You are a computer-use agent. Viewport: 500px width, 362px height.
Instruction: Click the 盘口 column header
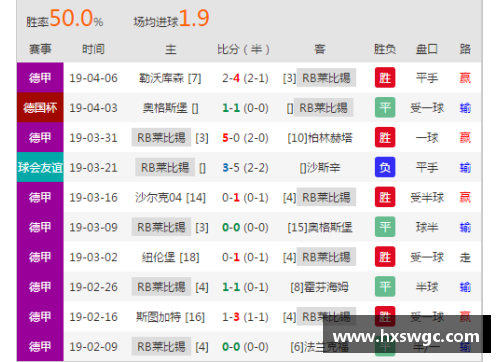427,49
